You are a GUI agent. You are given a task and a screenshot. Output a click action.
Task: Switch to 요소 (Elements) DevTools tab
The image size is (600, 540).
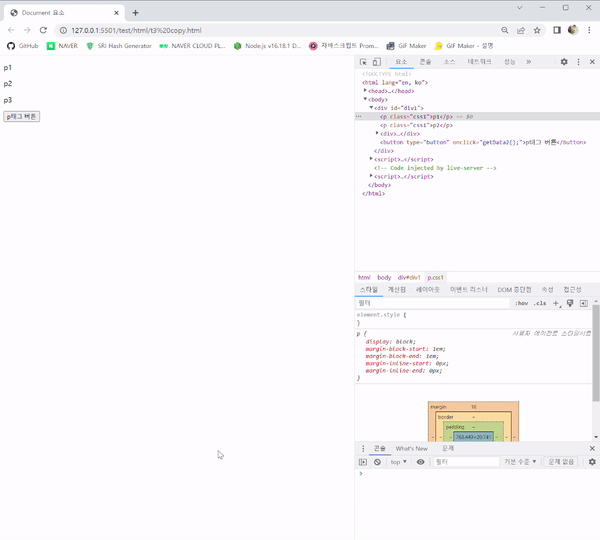click(x=401, y=62)
